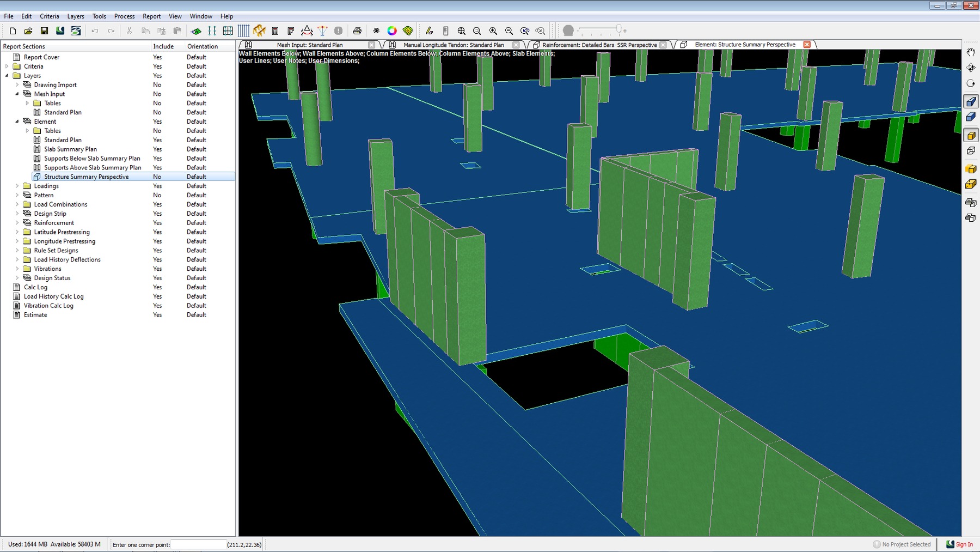Expand the Criteria report section
980x552 pixels.
coord(7,66)
